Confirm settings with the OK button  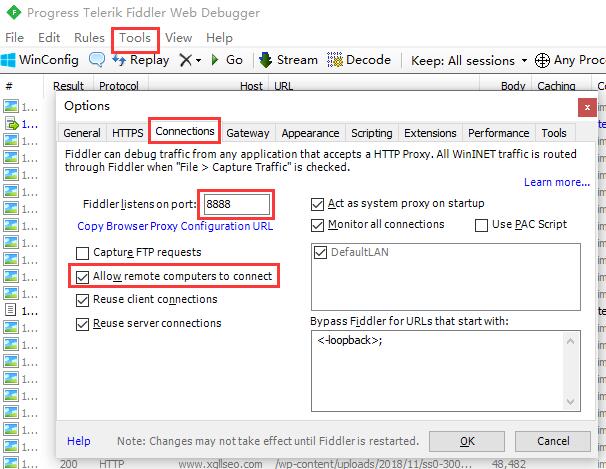click(x=467, y=441)
